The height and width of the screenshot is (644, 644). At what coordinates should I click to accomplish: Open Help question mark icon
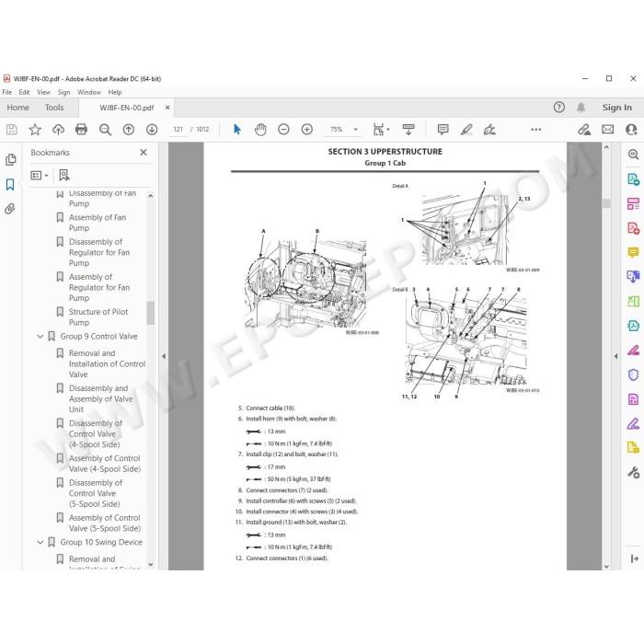click(x=559, y=108)
